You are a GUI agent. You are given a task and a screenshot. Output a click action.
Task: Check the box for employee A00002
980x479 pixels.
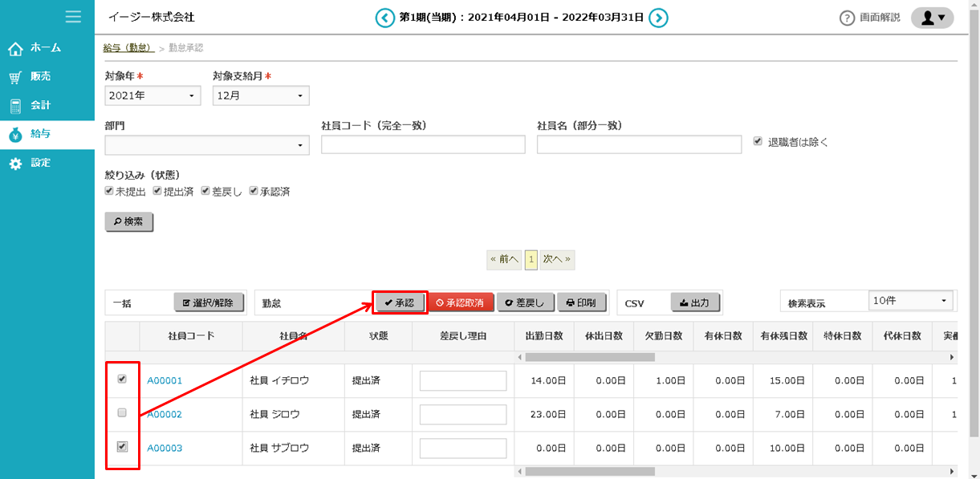pyautogui.click(x=122, y=412)
